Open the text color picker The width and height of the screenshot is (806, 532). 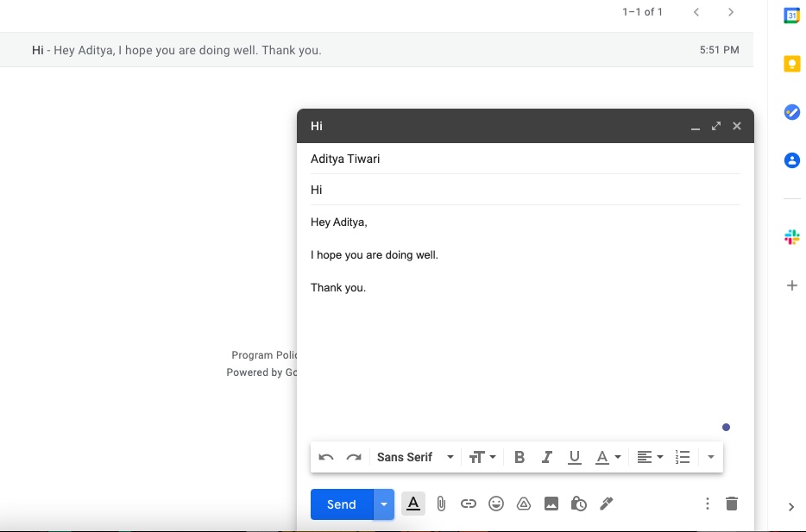608,457
